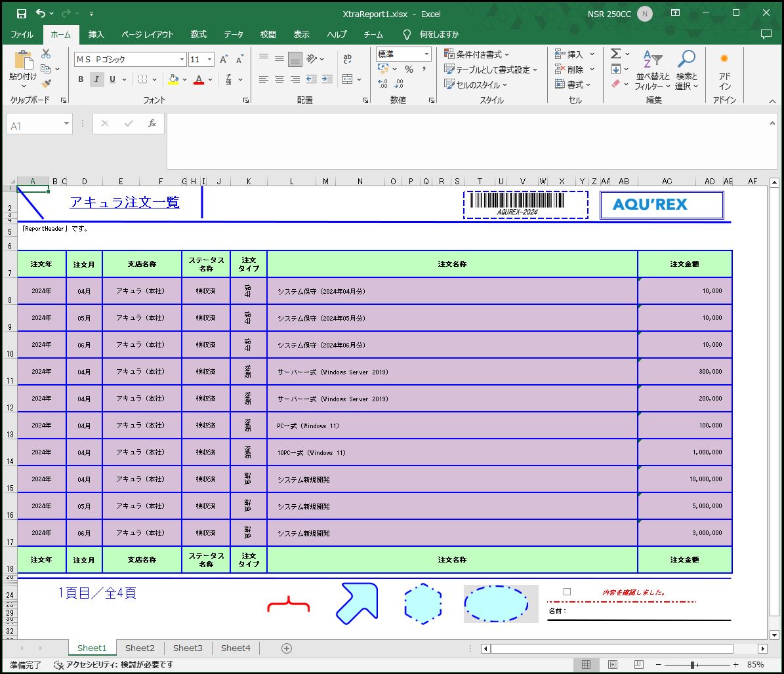The width and height of the screenshot is (784, 674).
Task: Open the Find and Select magnifier
Action: pyautogui.click(x=686, y=60)
